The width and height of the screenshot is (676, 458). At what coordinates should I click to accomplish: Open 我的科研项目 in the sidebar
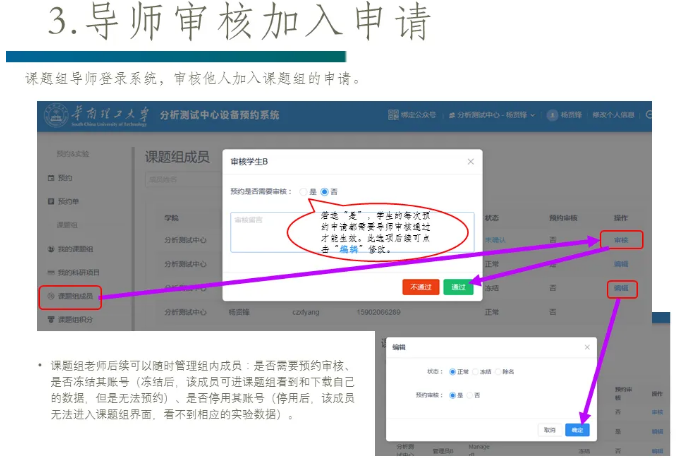[72, 272]
